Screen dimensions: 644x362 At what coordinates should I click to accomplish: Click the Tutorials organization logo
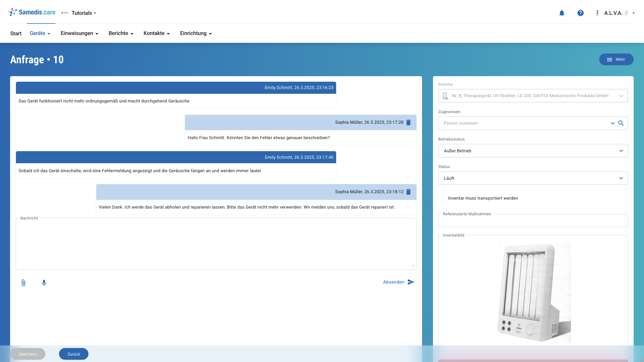(65, 13)
